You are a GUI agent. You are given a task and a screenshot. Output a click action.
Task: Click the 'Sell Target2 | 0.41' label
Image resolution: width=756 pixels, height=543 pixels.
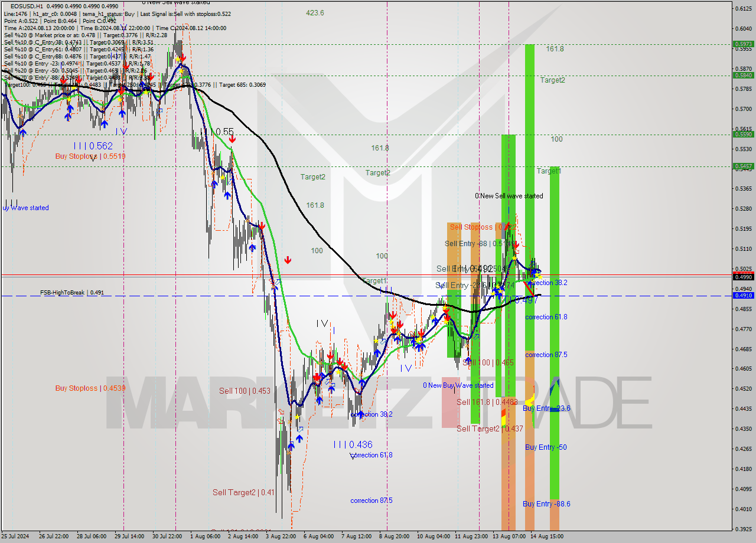(243, 492)
